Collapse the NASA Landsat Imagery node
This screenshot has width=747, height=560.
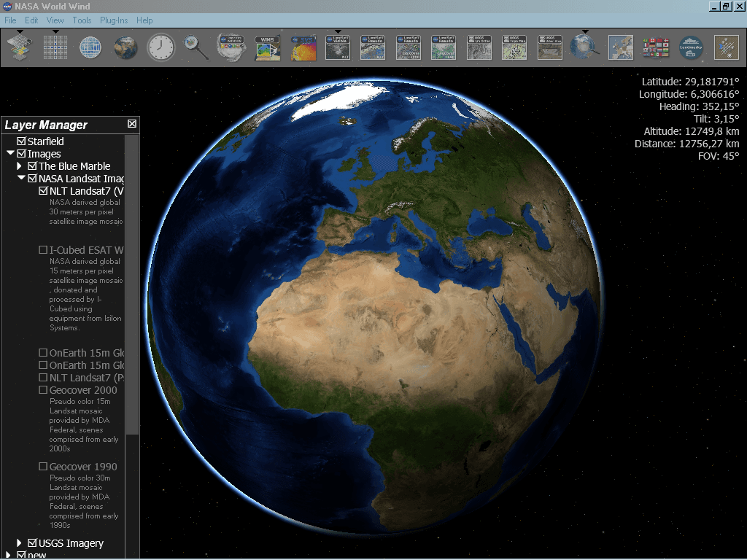point(20,179)
